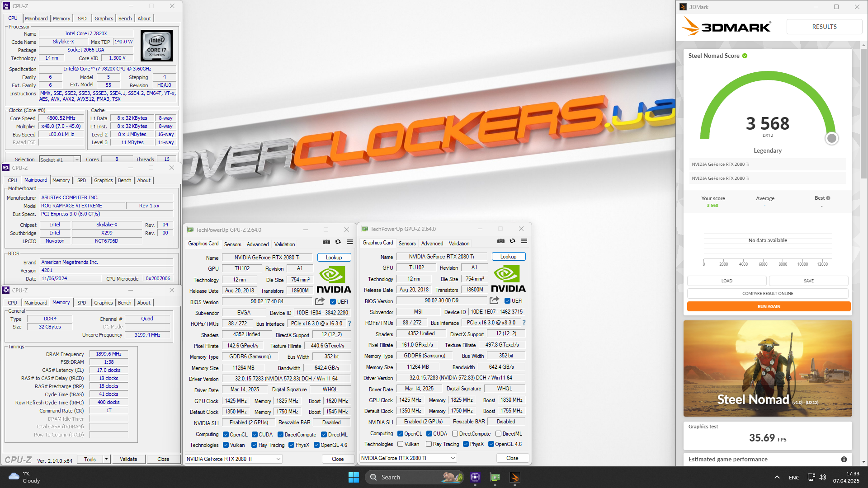Click RUN AGAIN button in 3DMark
Image resolution: width=868 pixels, height=488 pixels.
(769, 307)
